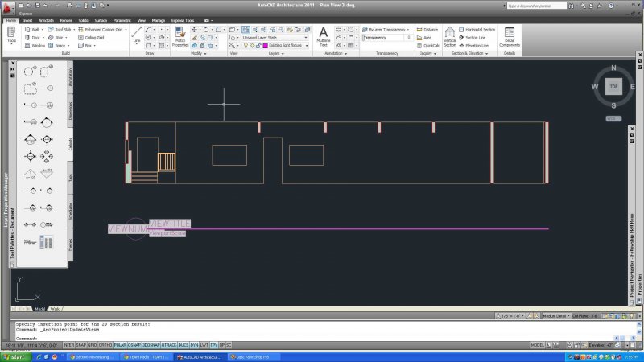The image size is (644, 362).
Task: Select the Door tool
Action: coord(33,37)
